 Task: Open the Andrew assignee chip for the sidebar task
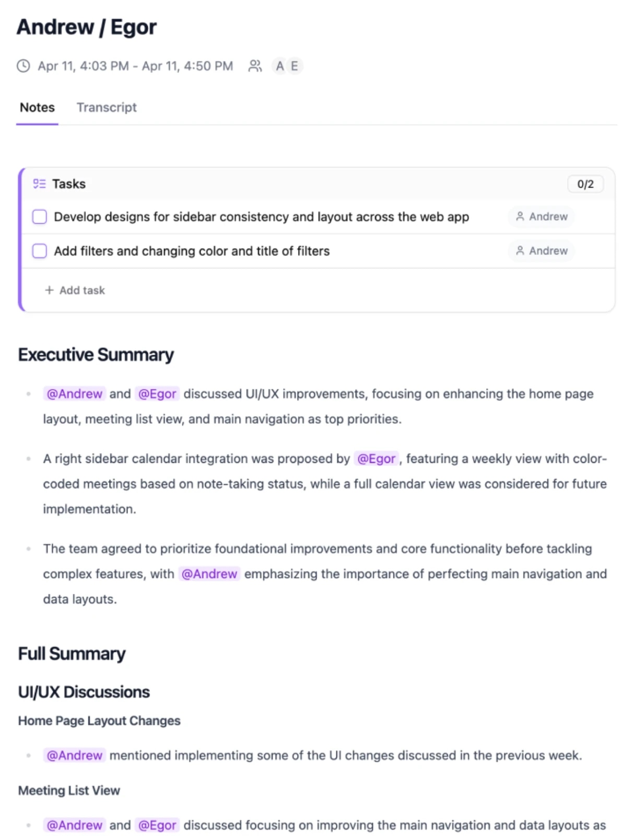[x=542, y=216]
